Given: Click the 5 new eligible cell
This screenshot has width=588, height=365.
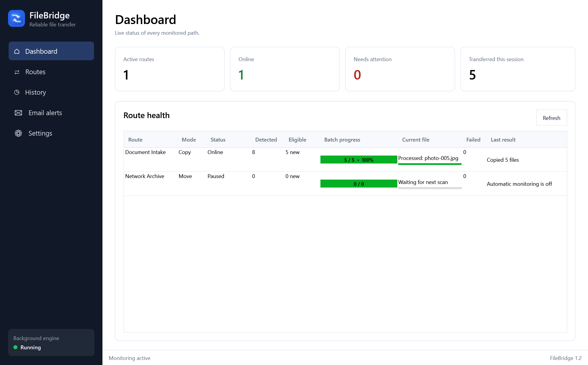Looking at the screenshot, I should pos(293,152).
